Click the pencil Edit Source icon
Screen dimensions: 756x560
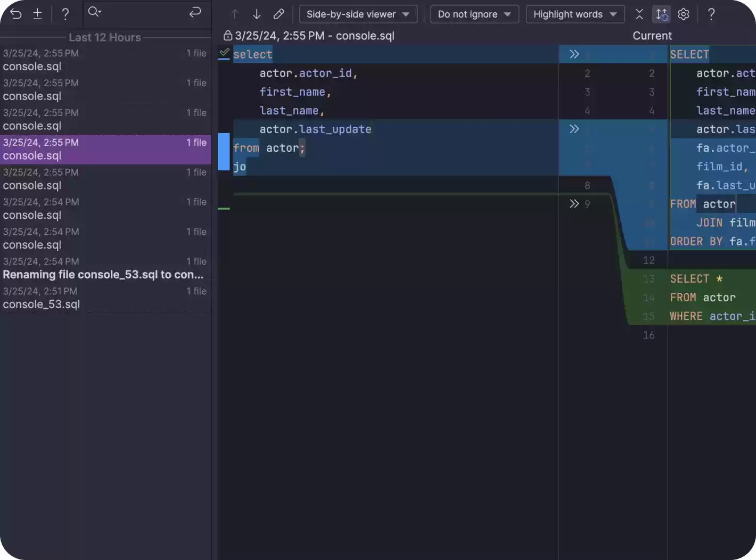(279, 14)
